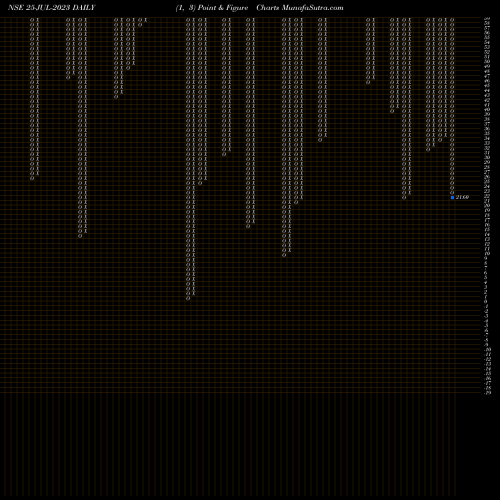Click the 21.60 price label beside blue marker
Screen dimensions: 500x500
point(462,197)
